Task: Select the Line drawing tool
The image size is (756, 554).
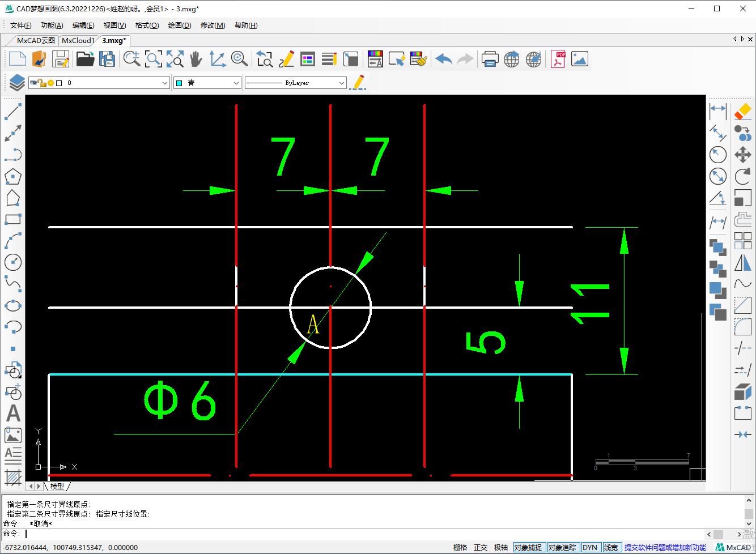Action: pyautogui.click(x=14, y=112)
